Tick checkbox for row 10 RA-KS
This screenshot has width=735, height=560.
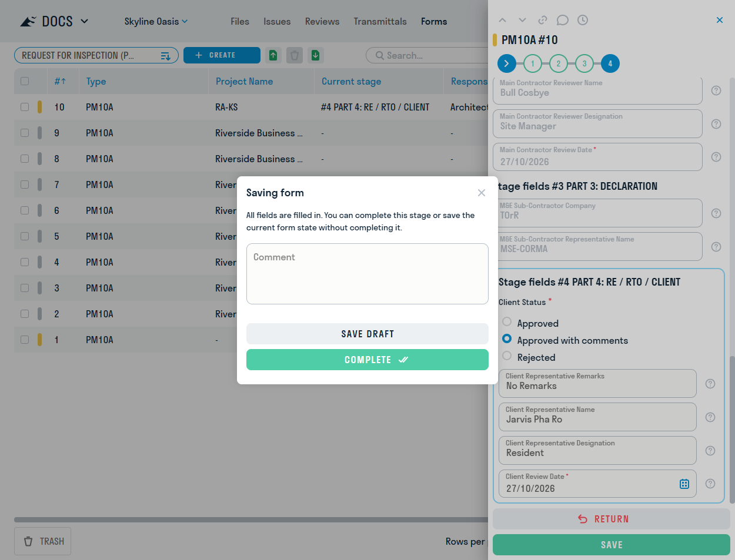click(x=25, y=107)
